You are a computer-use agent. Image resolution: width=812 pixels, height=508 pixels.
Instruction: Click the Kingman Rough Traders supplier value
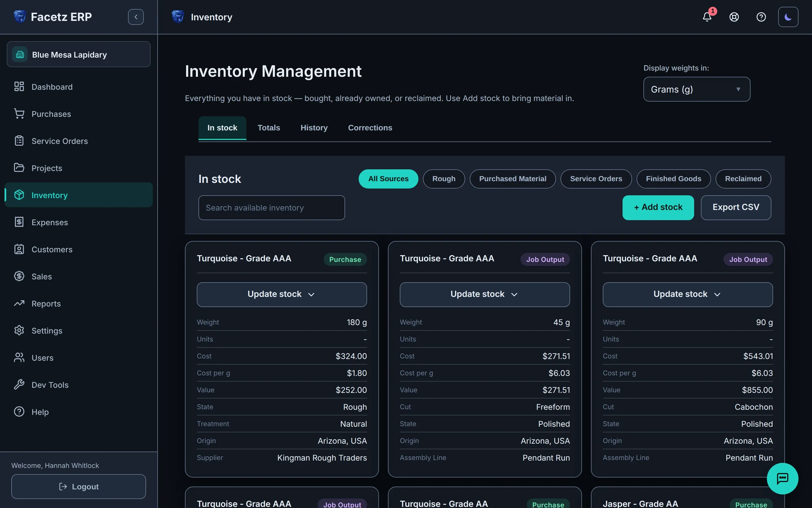coord(322,457)
